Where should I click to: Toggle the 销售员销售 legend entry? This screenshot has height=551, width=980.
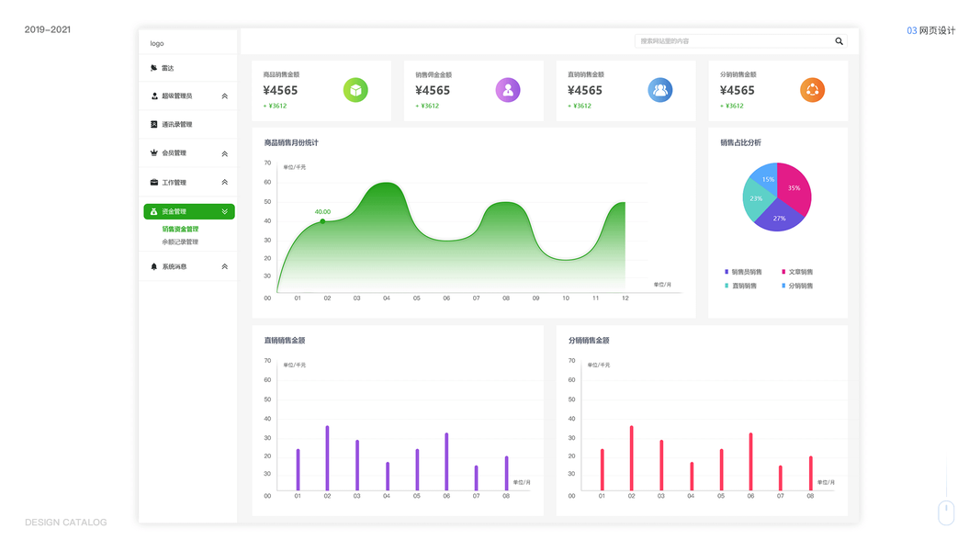point(743,273)
